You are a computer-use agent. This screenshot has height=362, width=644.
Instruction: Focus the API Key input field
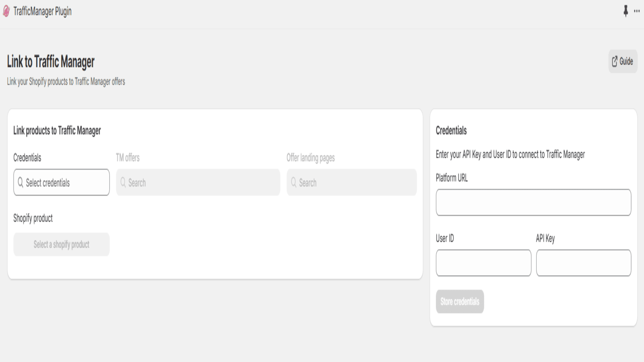point(584,263)
